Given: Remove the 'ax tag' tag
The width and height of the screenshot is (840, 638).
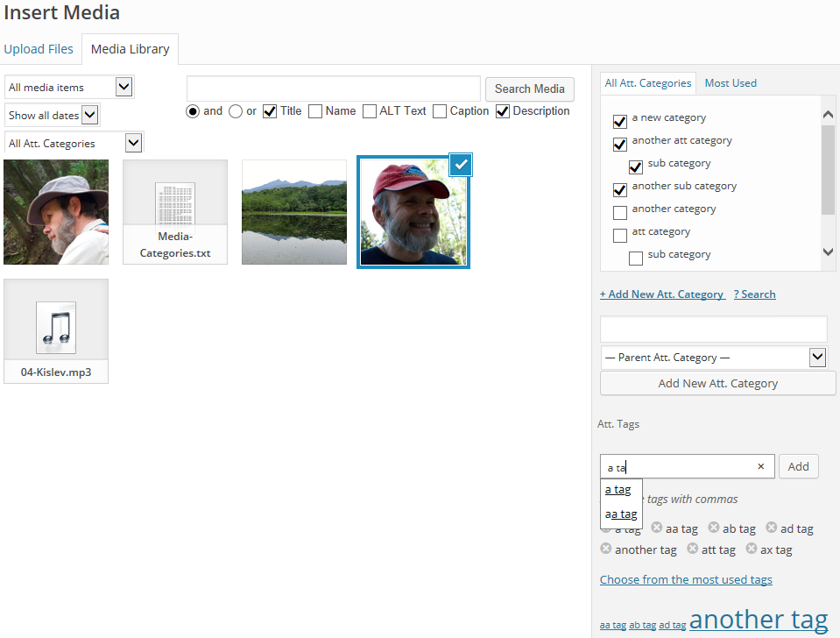Looking at the screenshot, I should coord(751,549).
